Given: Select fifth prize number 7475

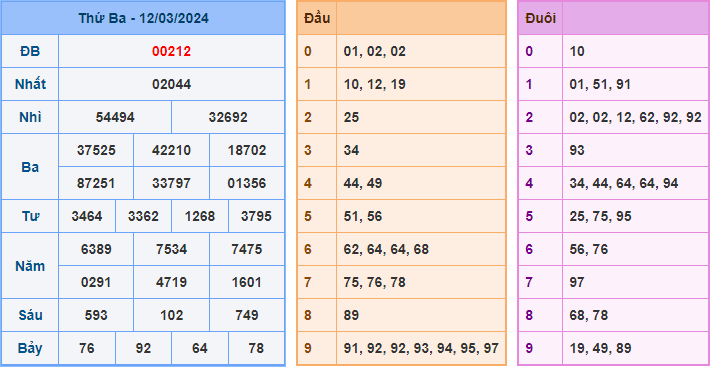Looking at the screenshot, I should 247,249.
